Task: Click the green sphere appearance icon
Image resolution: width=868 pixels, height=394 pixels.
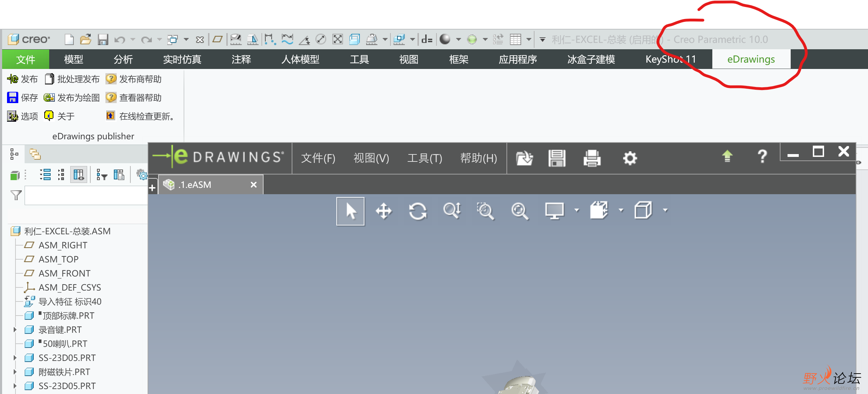Action: click(472, 39)
